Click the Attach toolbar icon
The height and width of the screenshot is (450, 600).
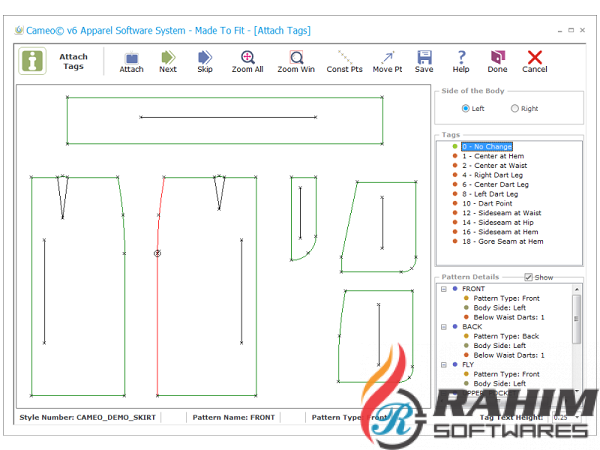[x=131, y=62]
